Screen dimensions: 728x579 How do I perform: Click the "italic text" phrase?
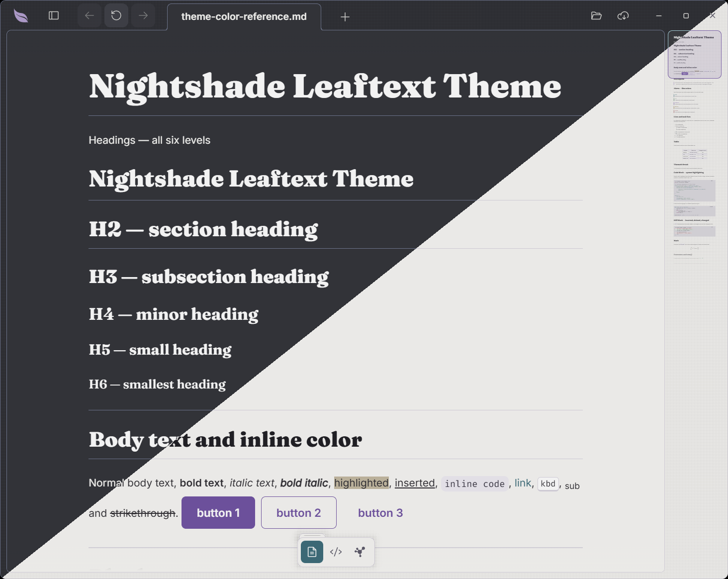click(252, 483)
